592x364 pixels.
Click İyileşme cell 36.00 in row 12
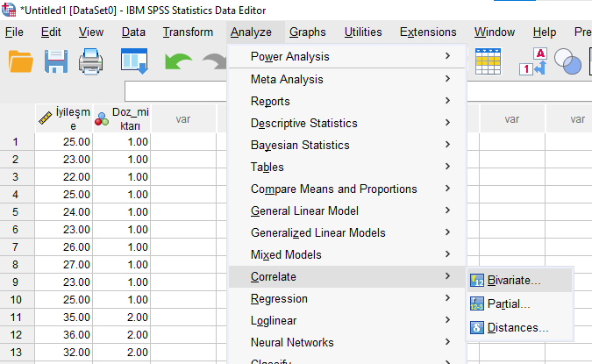(64, 334)
